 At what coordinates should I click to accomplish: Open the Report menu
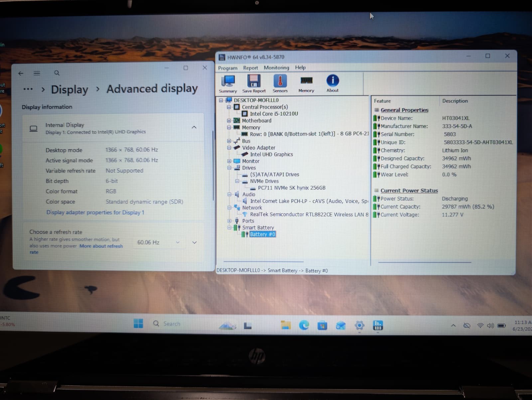(250, 68)
